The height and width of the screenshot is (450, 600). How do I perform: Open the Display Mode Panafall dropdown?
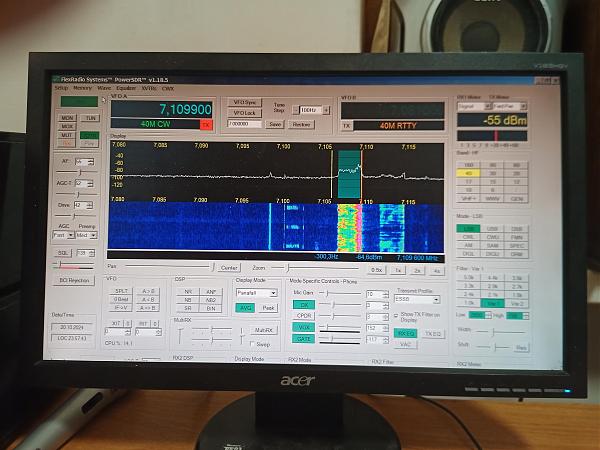[256, 293]
